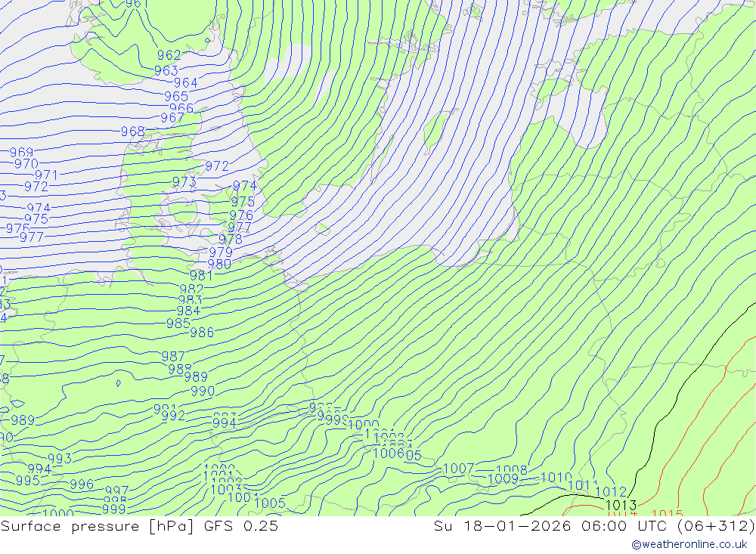The height and width of the screenshot is (554, 756).
Task: Click the 984 isobar label
Action: pyautogui.click(x=188, y=311)
